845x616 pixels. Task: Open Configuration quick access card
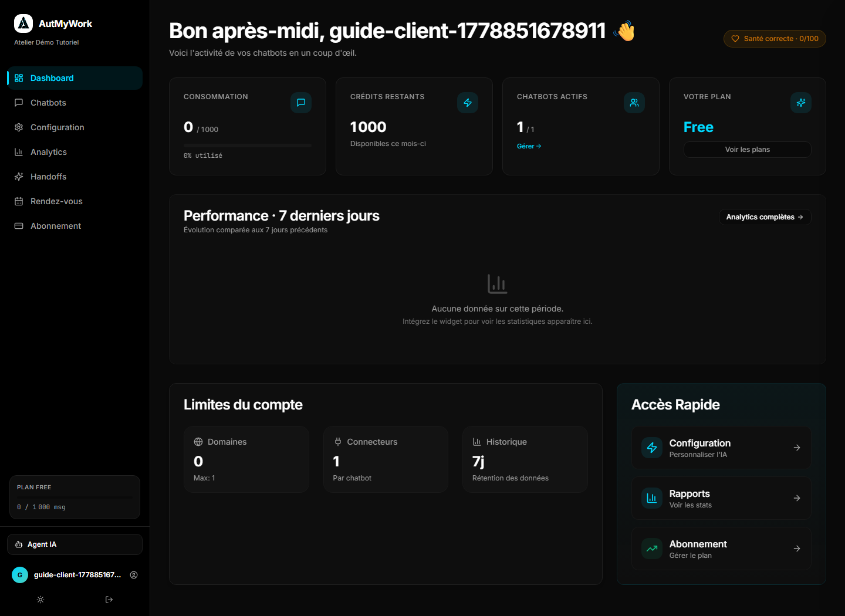click(x=721, y=448)
